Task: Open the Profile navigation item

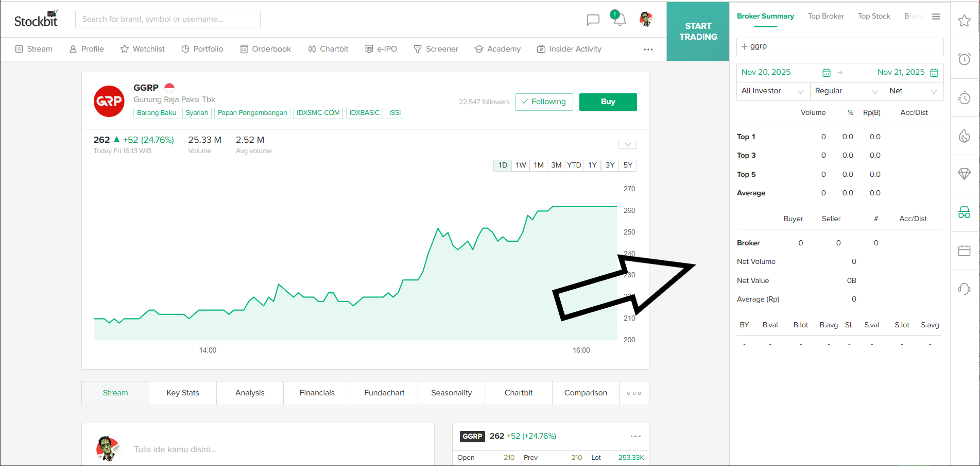Action: tap(87, 49)
